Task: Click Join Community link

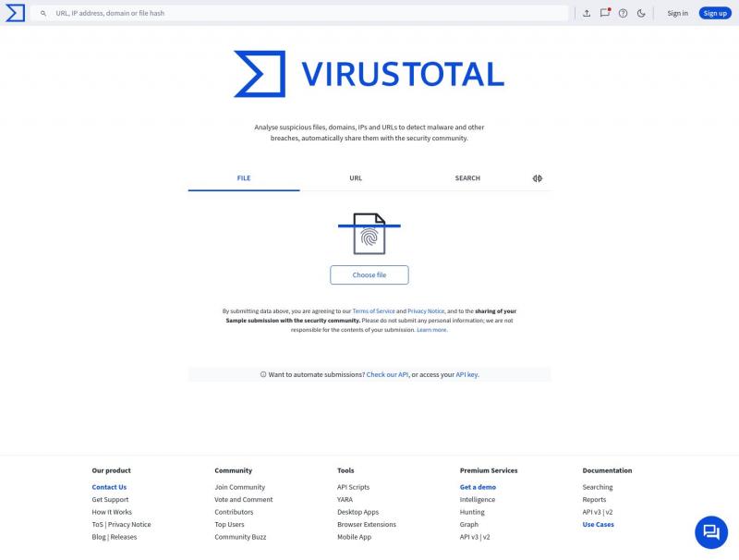Action: click(240, 487)
